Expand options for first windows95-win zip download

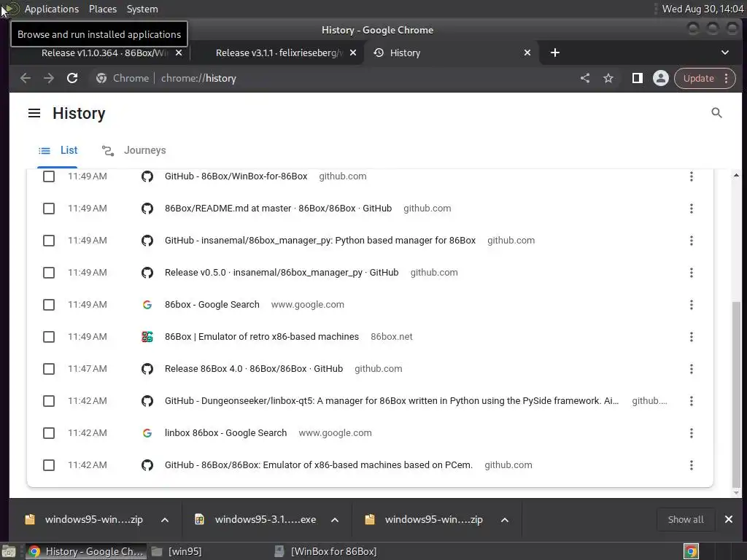tap(165, 520)
